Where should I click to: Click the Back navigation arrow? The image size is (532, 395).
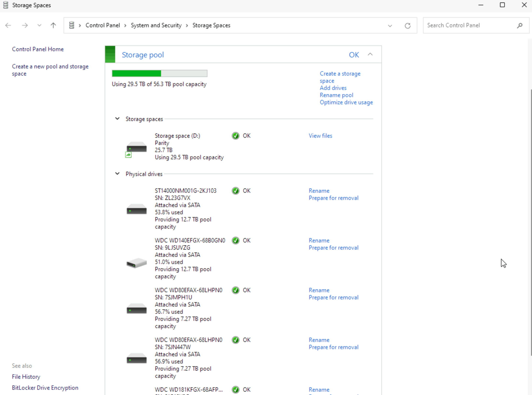[8, 25]
